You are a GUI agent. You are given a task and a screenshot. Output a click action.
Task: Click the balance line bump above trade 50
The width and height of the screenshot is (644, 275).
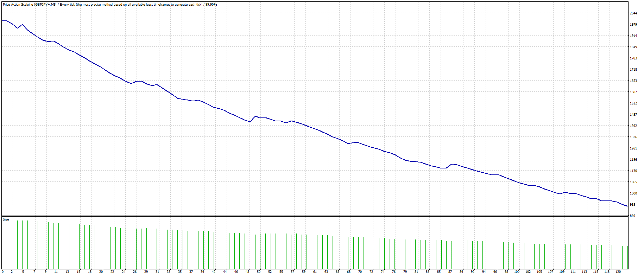tap(255, 116)
